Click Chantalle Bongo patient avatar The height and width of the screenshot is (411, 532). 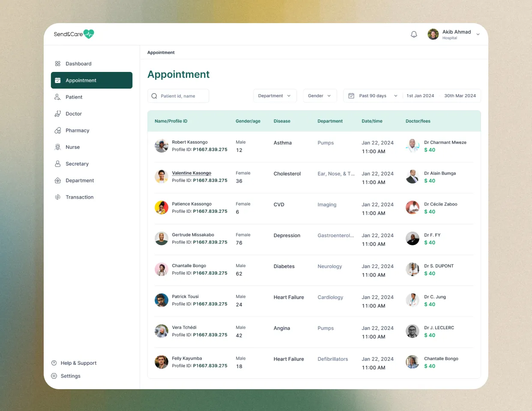161,269
